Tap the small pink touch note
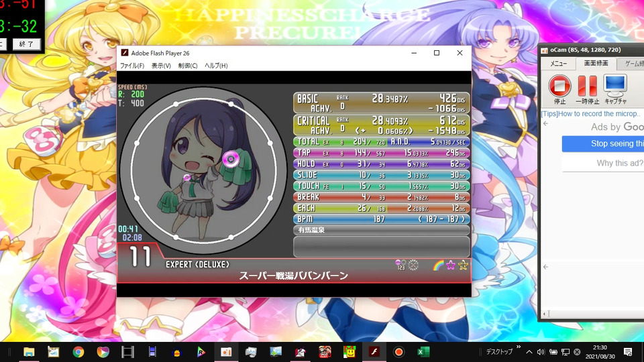The image size is (644, 362). point(187,177)
